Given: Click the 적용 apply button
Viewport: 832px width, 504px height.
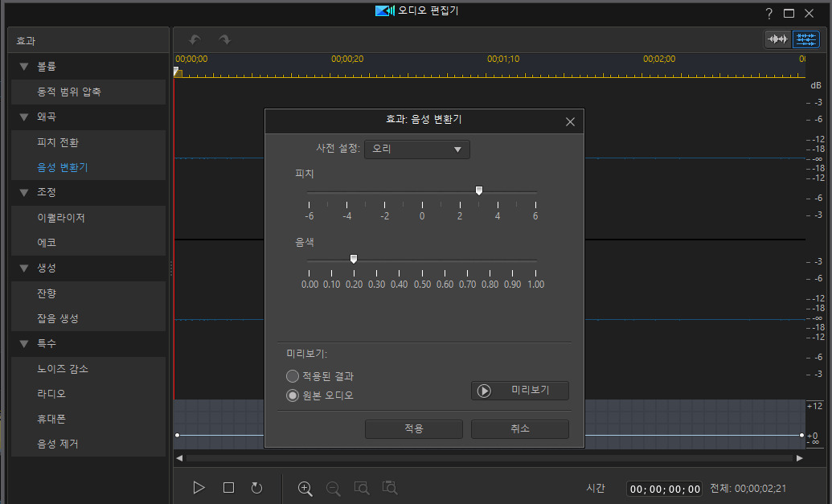Looking at the screenshot, I should tap(414, 428).
